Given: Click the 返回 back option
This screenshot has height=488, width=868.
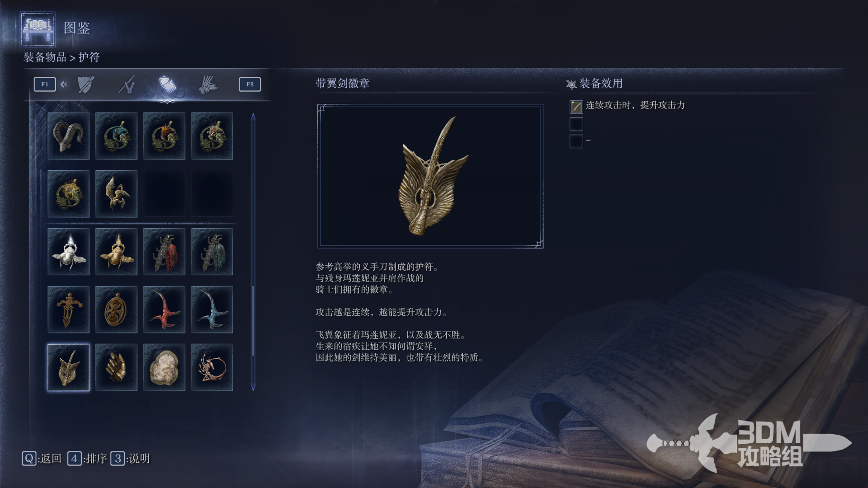Looking at the screenshot, I should tap(42, 459).
